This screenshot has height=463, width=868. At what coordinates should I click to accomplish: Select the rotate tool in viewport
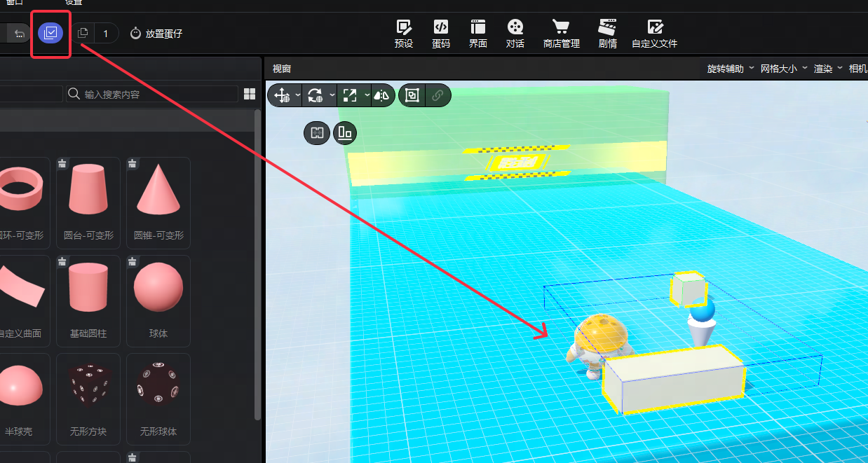[x=316, y=95]
